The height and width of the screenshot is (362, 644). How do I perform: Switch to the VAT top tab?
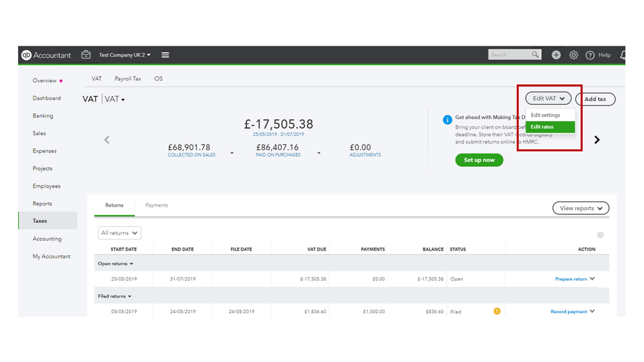pyautogui.click(x=97, y=79)
